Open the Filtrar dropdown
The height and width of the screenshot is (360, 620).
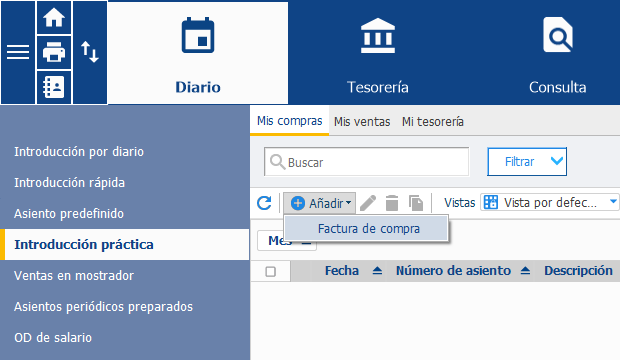click(527, 161)
